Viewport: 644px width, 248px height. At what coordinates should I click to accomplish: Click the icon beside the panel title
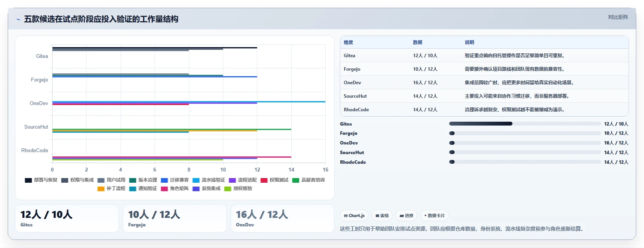click(x=18, y=19)
